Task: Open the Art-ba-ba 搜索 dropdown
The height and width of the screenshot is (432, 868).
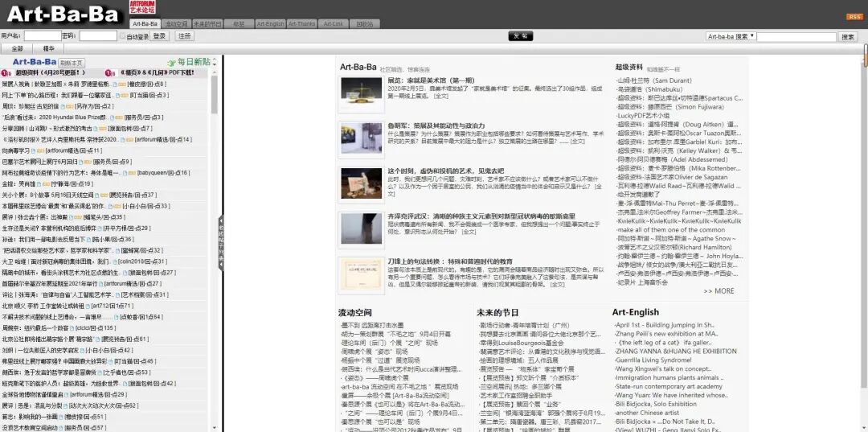Action: click(731, 36)
